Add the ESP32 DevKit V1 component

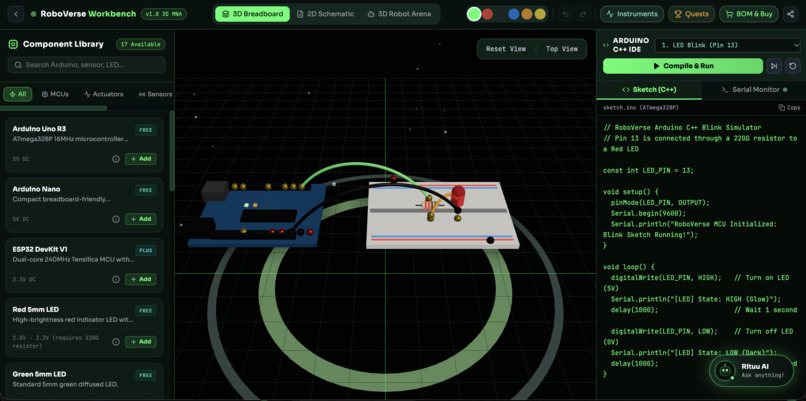pyautogui.click(x=141, y=279)
